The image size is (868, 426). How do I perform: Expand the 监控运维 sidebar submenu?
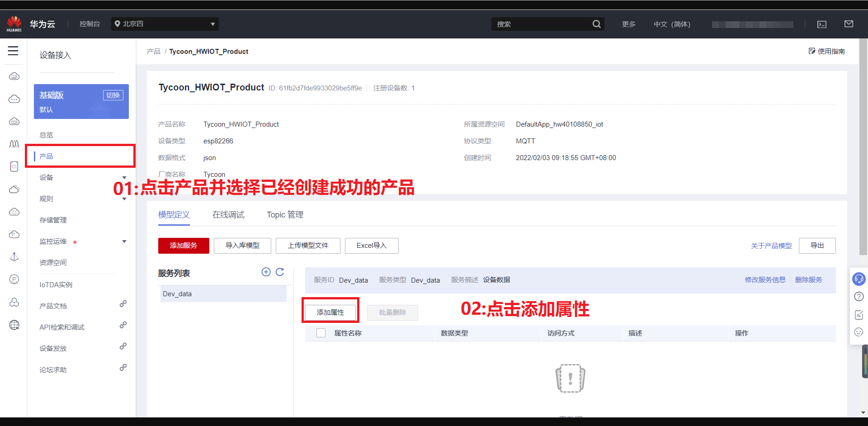click(x=124, y=241)
